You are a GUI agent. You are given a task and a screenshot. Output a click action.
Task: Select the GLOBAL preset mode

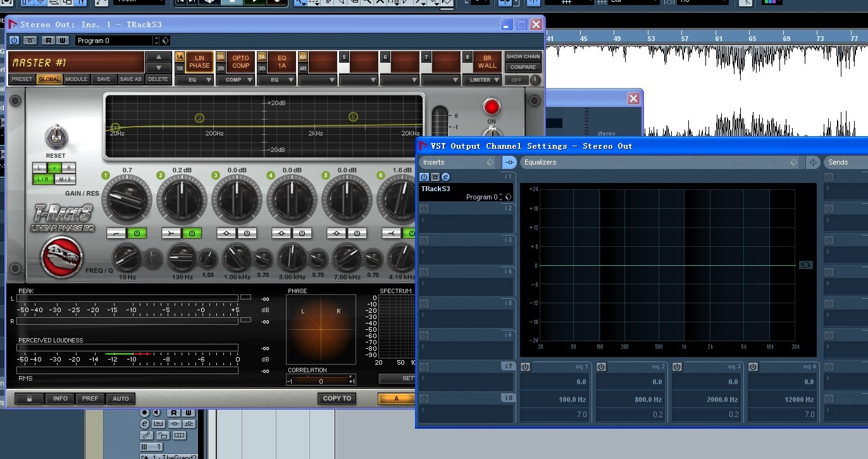point(49,79)
